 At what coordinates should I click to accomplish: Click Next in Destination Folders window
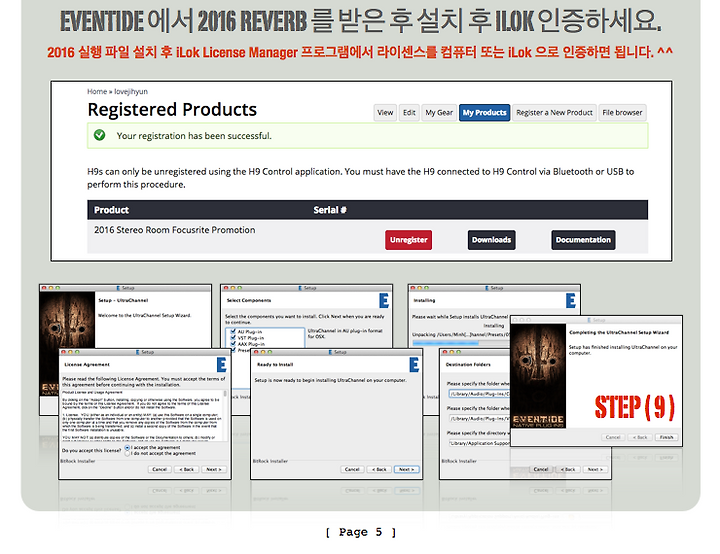[x=595, y=469]
